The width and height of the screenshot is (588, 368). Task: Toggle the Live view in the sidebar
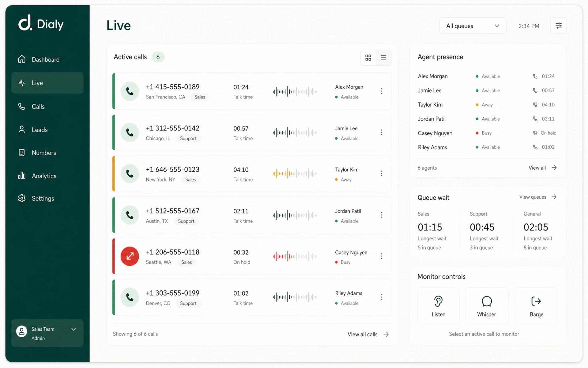tap(37, 83)
